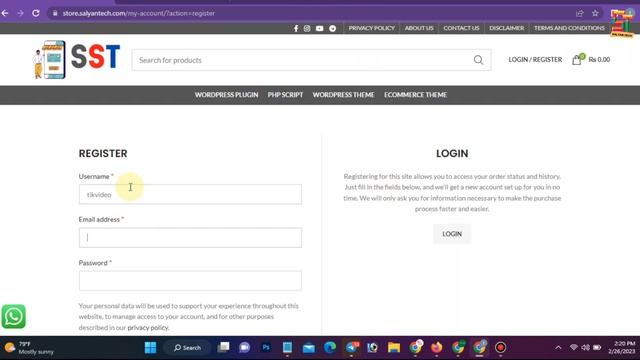640x360 pixels.
Task: Open File Explorer from taskbar
Action: (394, 347)
